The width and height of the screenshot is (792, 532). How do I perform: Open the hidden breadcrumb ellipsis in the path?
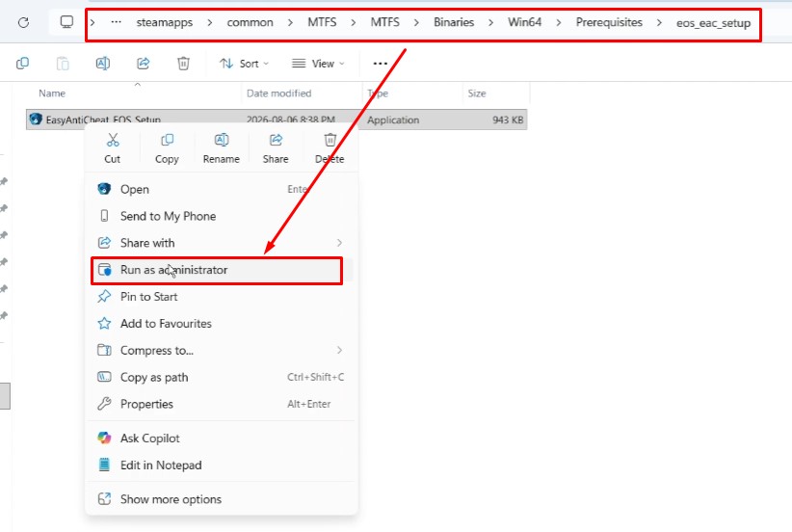click(117, 22)
